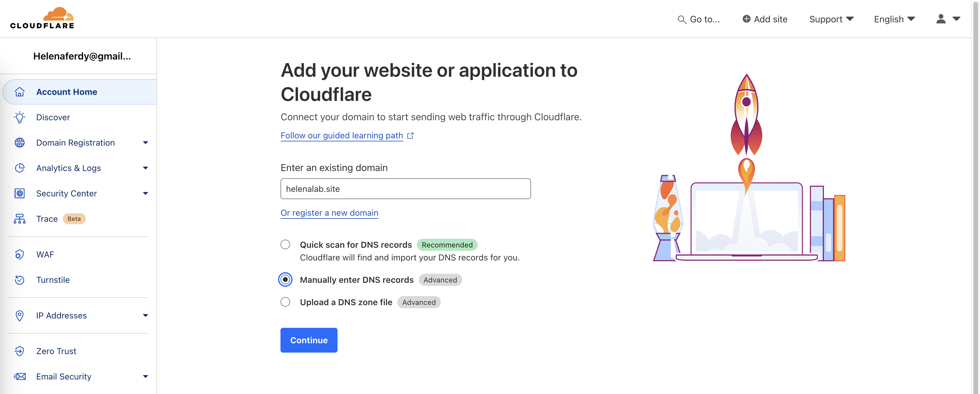
Task: Click the Turnstile checkmark icon
Action: [19, 280]
